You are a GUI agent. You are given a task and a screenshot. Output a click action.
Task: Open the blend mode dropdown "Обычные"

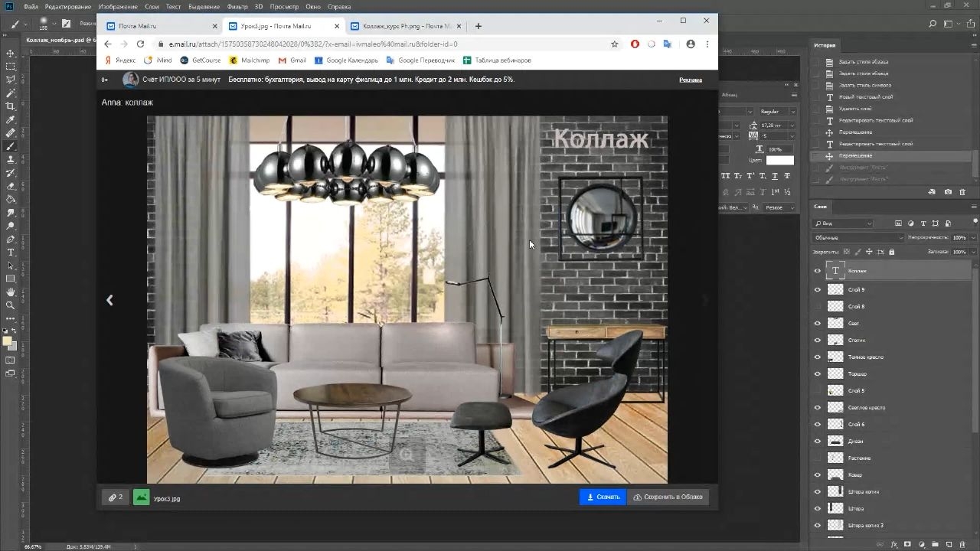click(858, 238)
